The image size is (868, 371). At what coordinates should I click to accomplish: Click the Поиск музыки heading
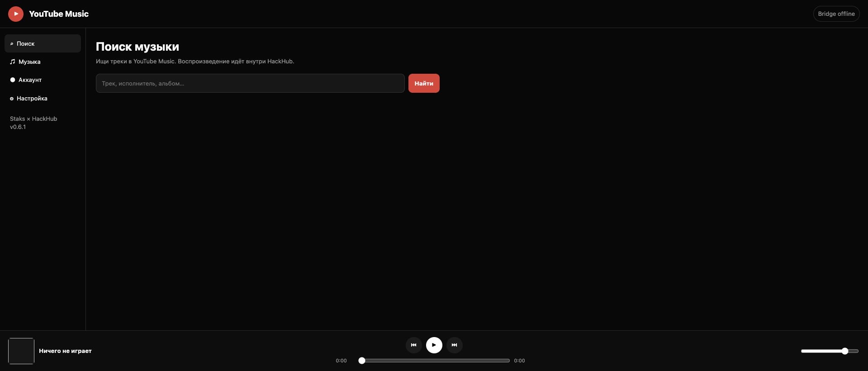(x=138, y=47)
